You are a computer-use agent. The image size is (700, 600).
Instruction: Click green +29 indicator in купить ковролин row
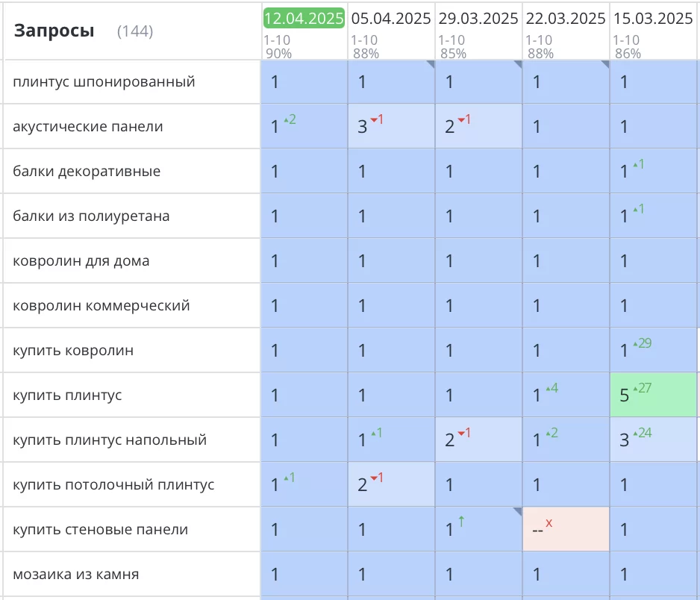tap(642, 343)
